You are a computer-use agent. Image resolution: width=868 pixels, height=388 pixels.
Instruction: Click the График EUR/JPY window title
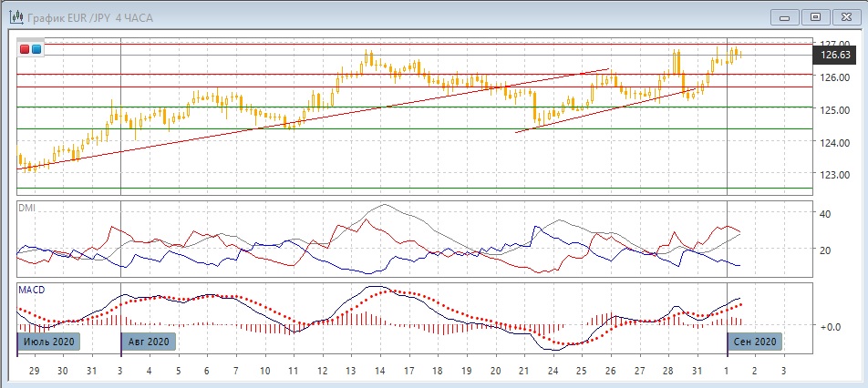tap(89, 16)
